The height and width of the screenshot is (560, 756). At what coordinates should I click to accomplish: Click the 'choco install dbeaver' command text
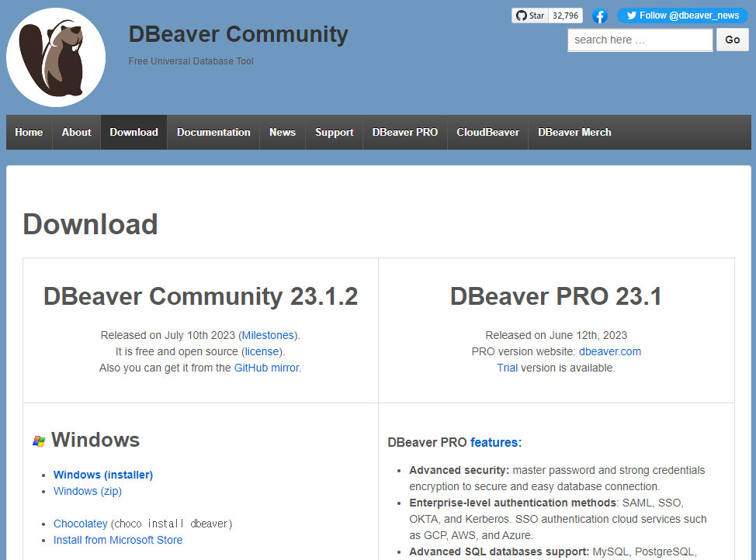tap(172, 524)
